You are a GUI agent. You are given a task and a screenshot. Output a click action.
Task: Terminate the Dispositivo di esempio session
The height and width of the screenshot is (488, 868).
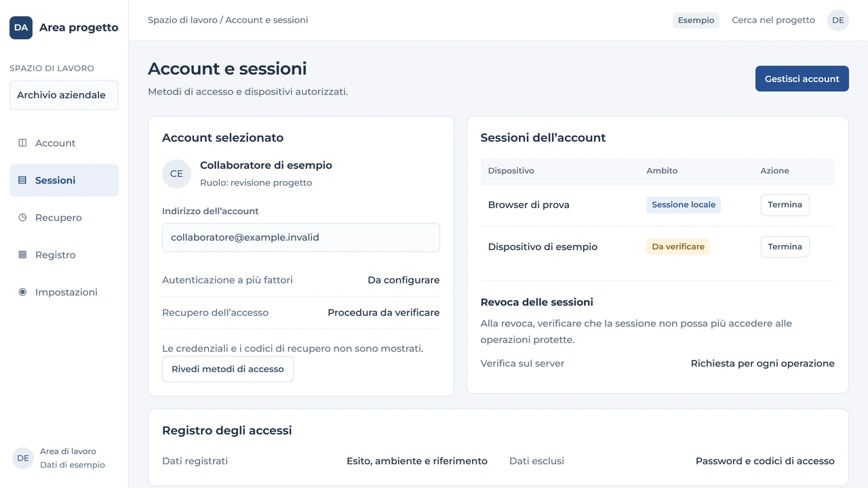785,247
